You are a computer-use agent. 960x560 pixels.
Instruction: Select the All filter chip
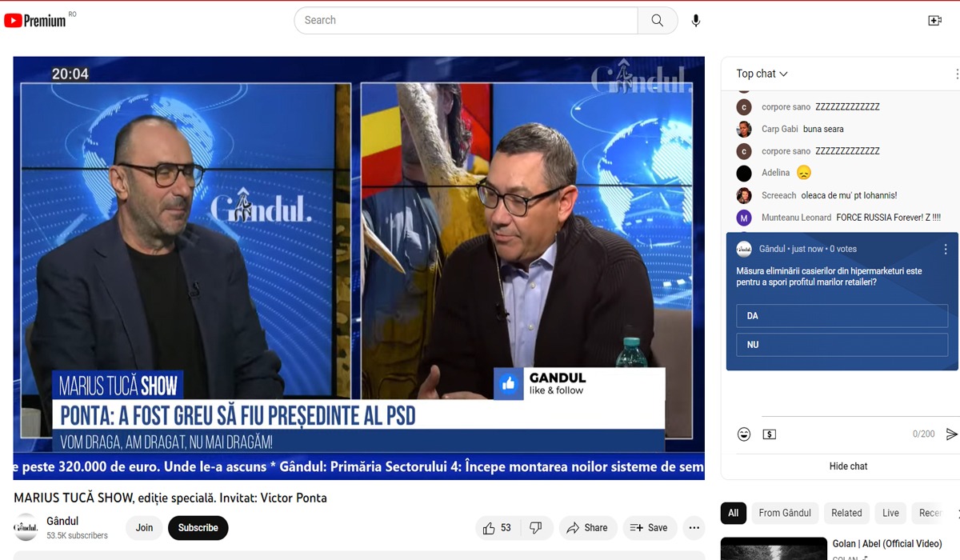click(x=733, y=513)
